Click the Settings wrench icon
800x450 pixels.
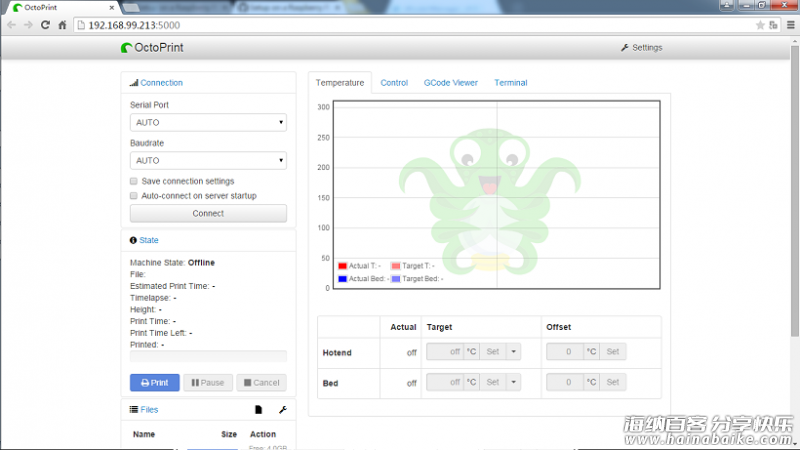click(624, 47)
